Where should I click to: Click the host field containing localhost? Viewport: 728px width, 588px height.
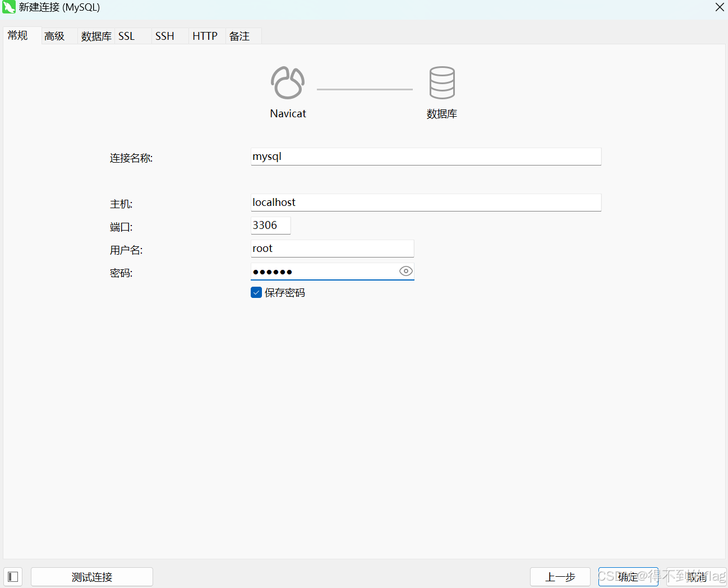point(426,203)
